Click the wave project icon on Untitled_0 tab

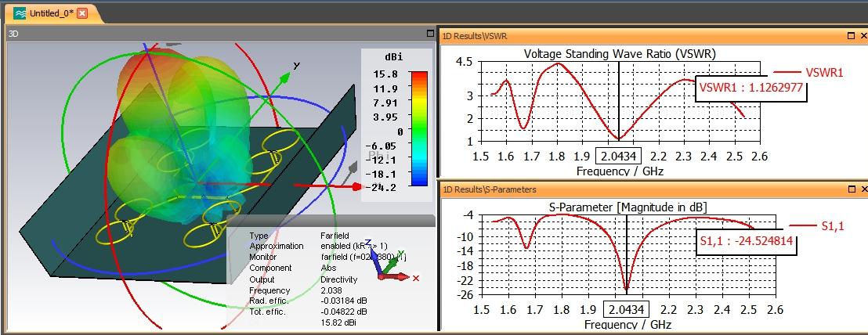click(19, 14)
